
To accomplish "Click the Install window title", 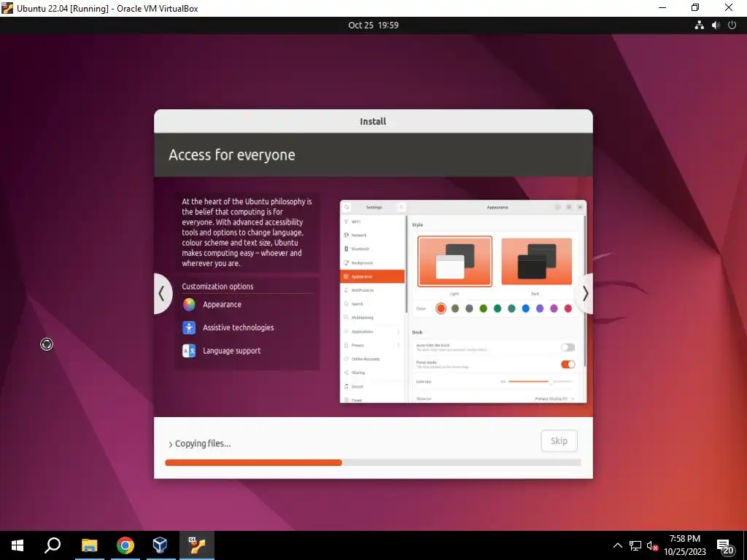I will click(373, 122).
